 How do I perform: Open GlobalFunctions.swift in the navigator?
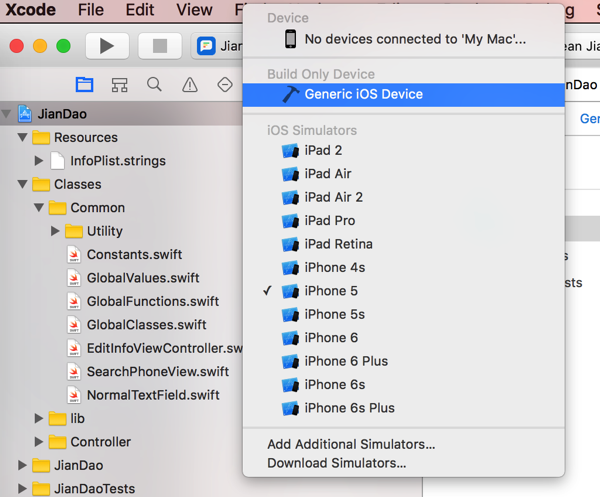click(152, 301)
